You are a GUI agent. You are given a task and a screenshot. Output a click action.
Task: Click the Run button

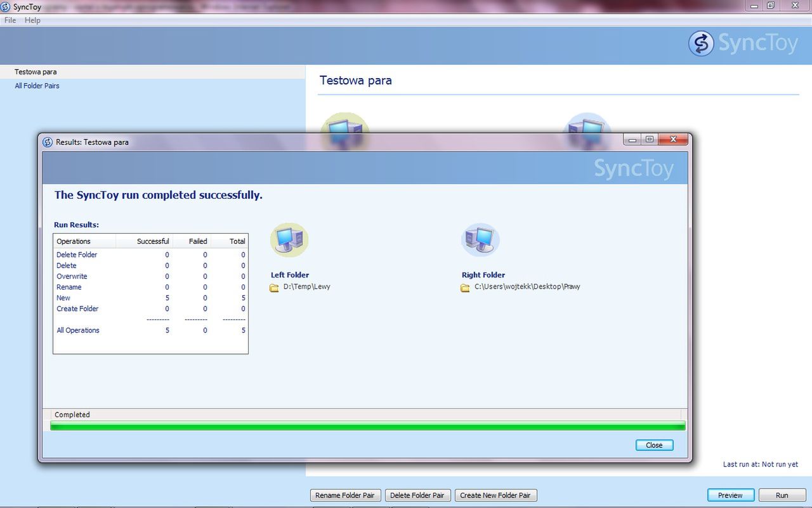[782, 495]
